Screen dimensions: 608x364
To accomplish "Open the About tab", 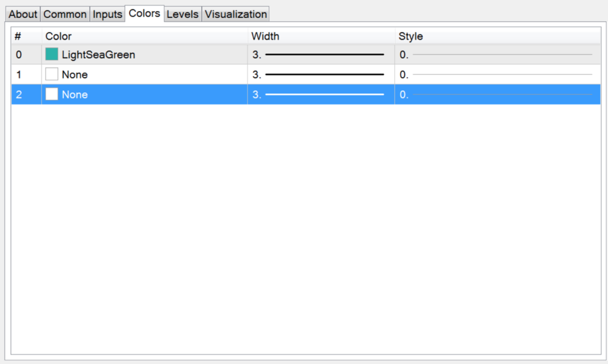I will (x=23, y=14).
